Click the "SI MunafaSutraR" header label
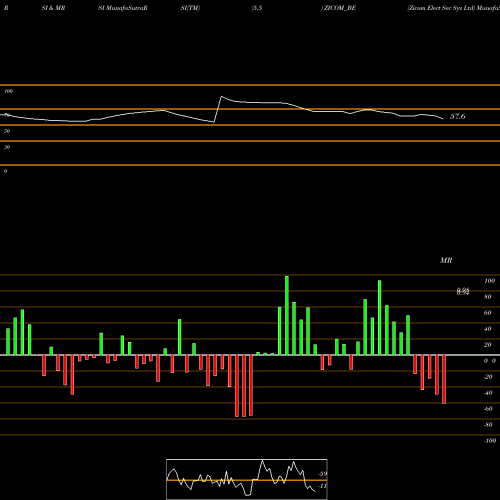This screenshot has width=500, height=500. pos(123,8)
